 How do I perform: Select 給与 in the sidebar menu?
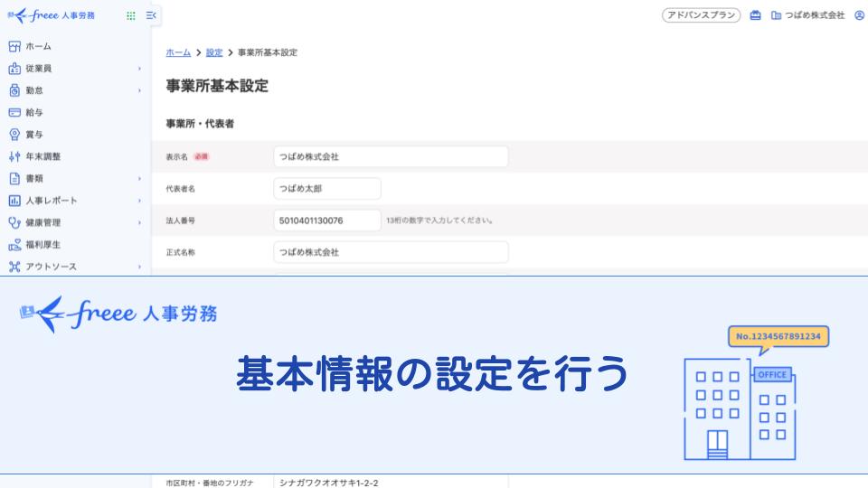[x=34, y=112]
